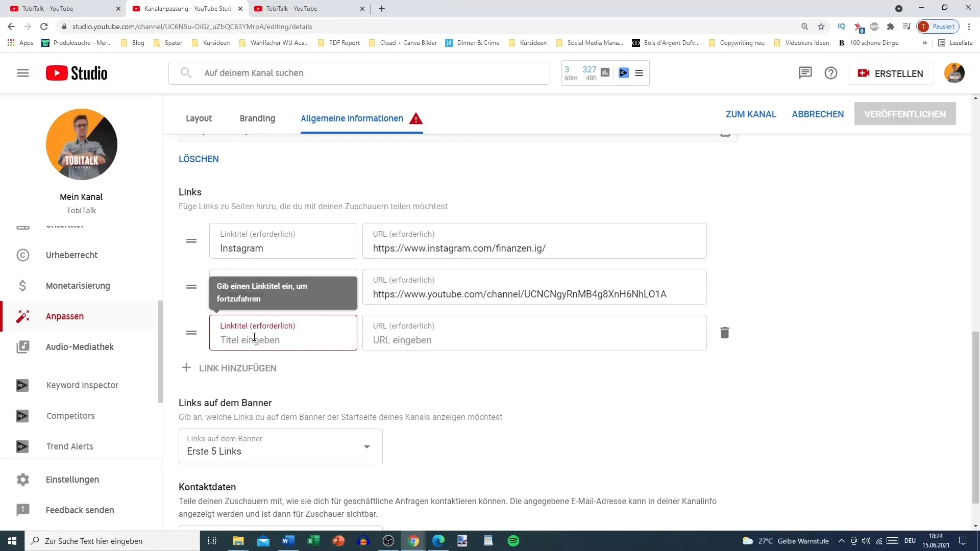Click the ZUM KANAL link

click(751, 114)
